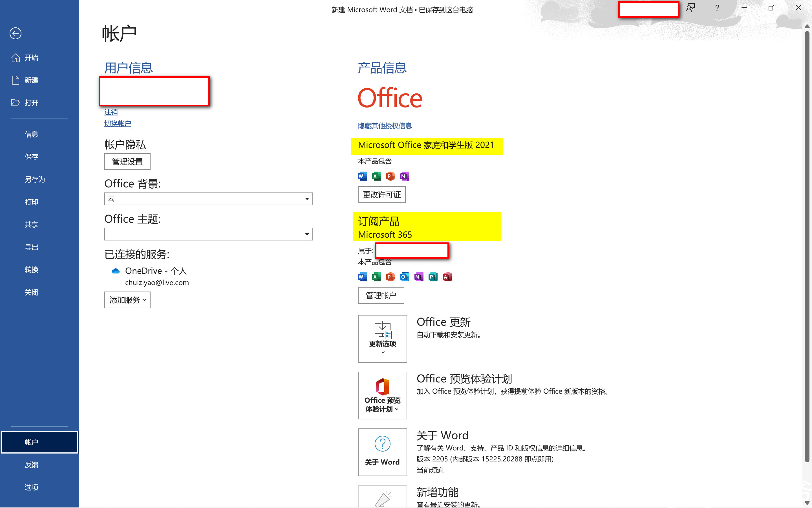Select 导出 in the sidebar
812x508 pixels.
pyautogui.click(x=32, y=247)
